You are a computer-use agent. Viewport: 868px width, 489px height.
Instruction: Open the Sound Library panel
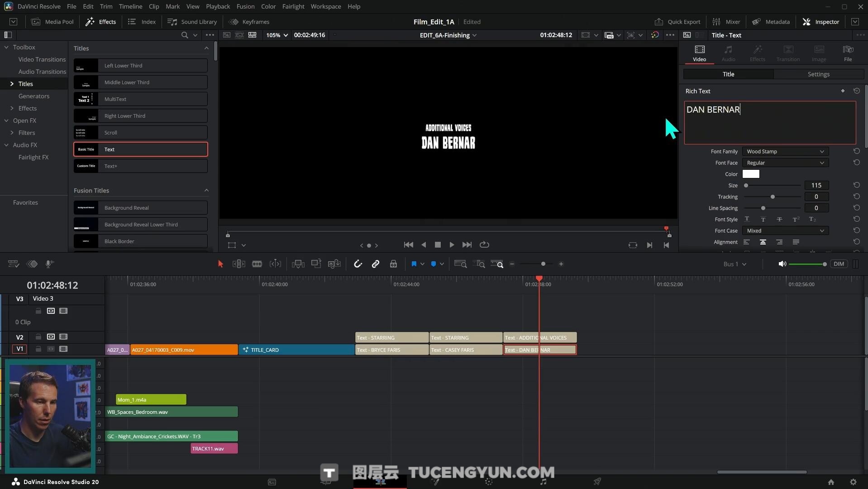tap(192, 22)
